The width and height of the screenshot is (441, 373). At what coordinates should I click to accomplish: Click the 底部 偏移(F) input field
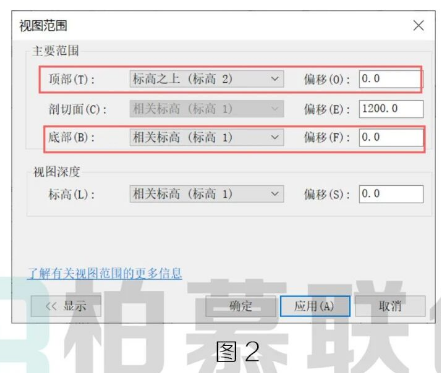point(391,137)
